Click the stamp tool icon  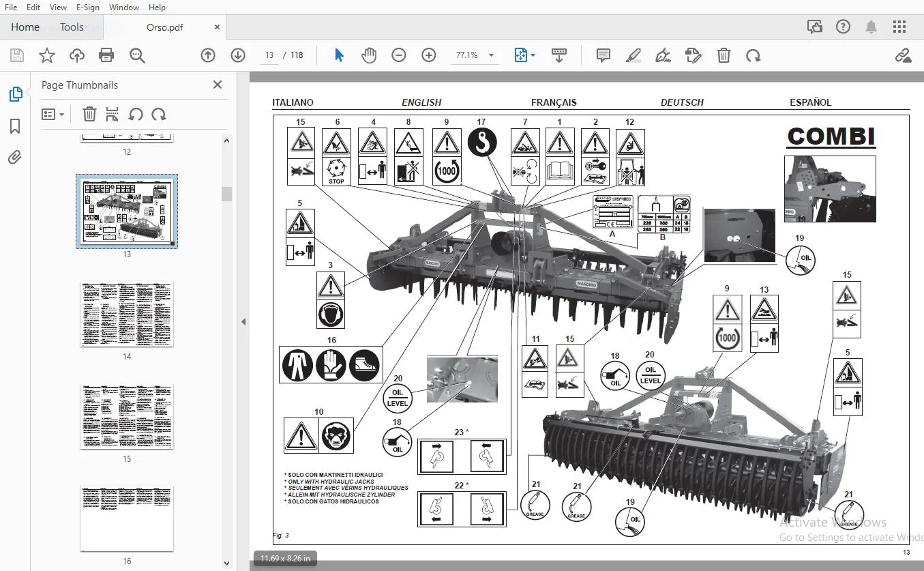coord(693,55)
